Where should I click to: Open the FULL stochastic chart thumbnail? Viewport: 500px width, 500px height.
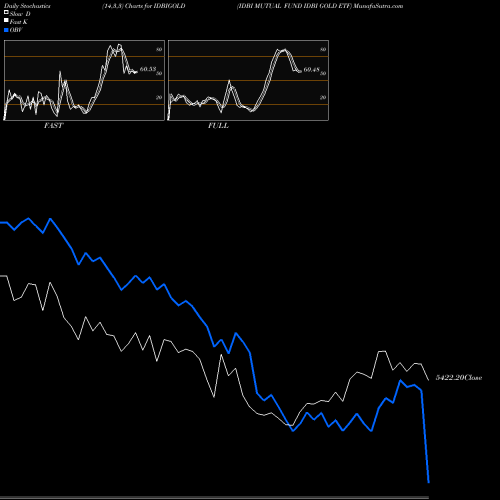pyautogui.click(x=248, y=80)
